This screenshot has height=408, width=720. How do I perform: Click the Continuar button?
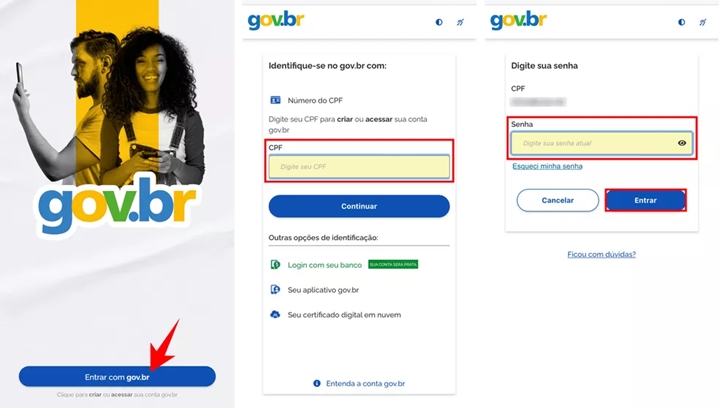pyautogui.click(x=359, y=207)
